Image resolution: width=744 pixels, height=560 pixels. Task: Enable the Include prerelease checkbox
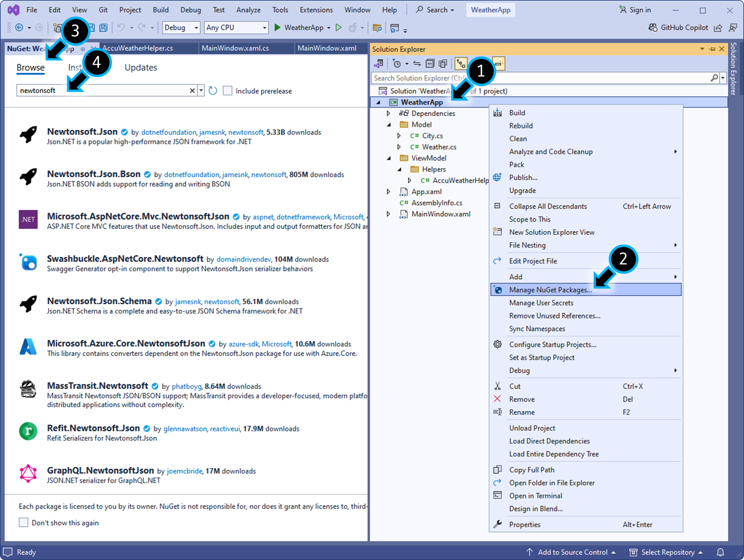tap(227, 91)
